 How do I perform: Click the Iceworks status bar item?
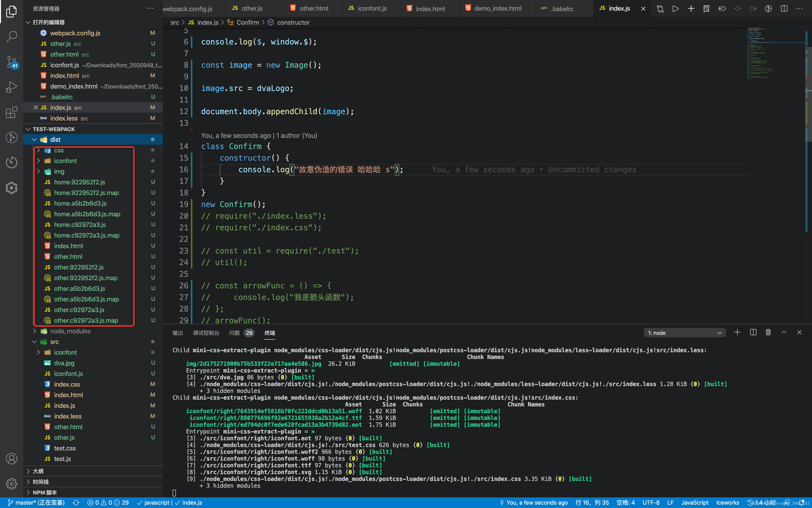click(x=727, y=503)
